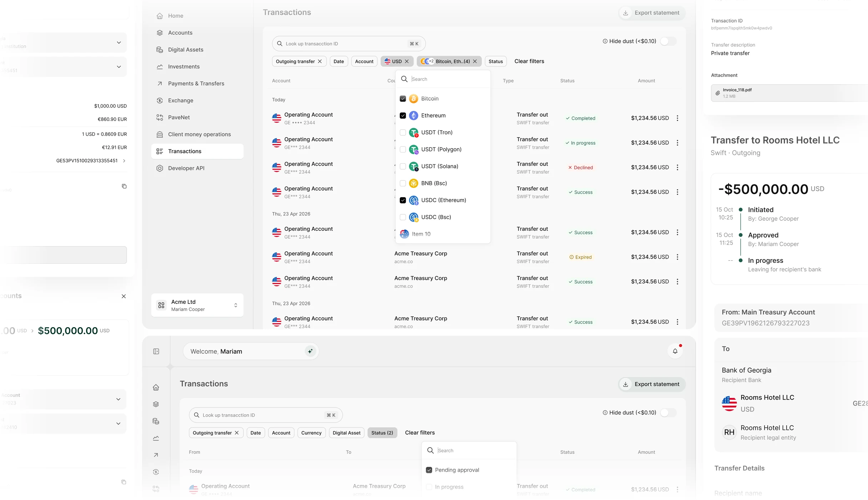Click the upper Look up transaction ID field
Screen dimensions: 868x500
tap(349, 44)
